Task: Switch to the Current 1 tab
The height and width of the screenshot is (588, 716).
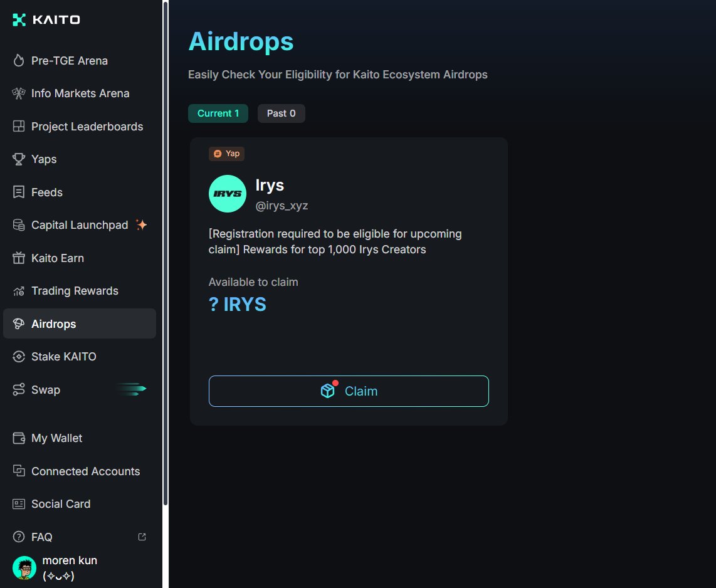Action: (x=218, y=113)
